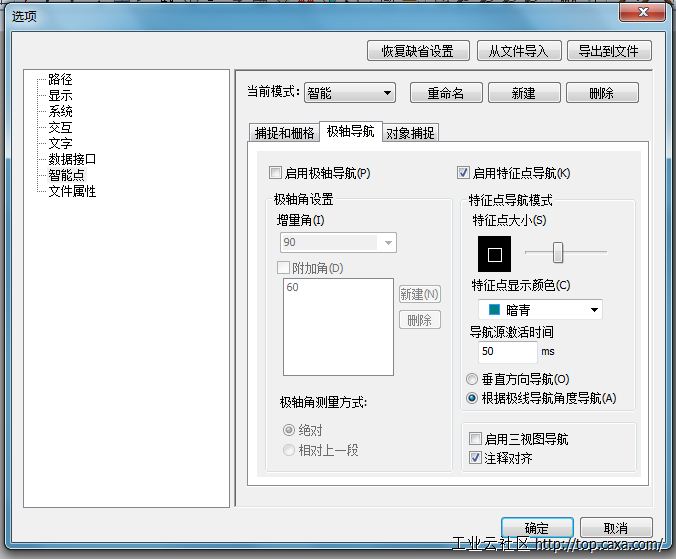Toggle the 附加角(D) checkbox
This screenshot has height=559, width=676.
tap(283, 268)
